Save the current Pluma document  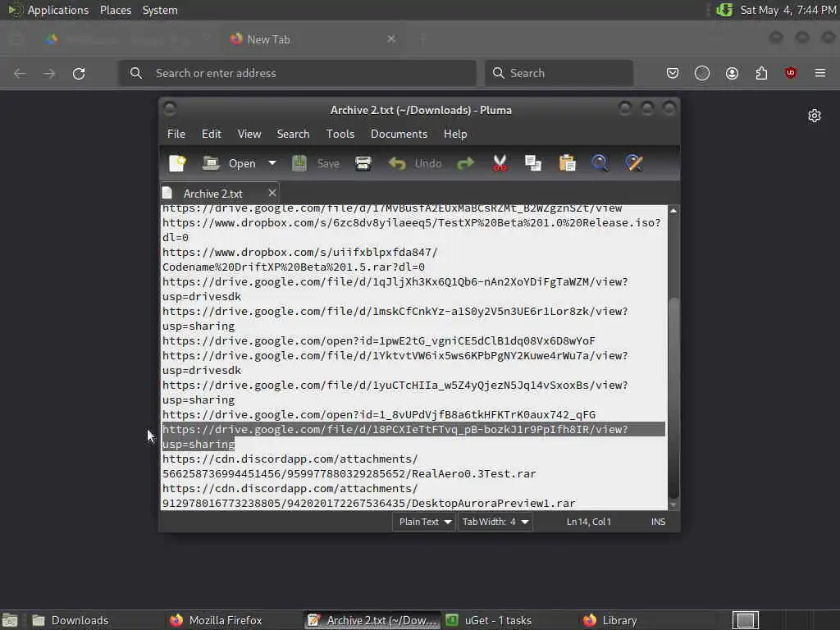(x=316, y=163)
